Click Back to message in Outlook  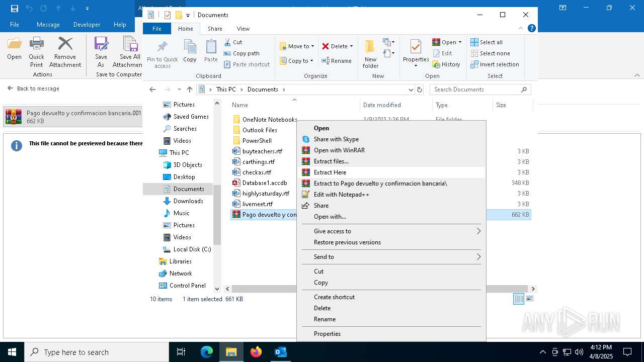point(33,88)
